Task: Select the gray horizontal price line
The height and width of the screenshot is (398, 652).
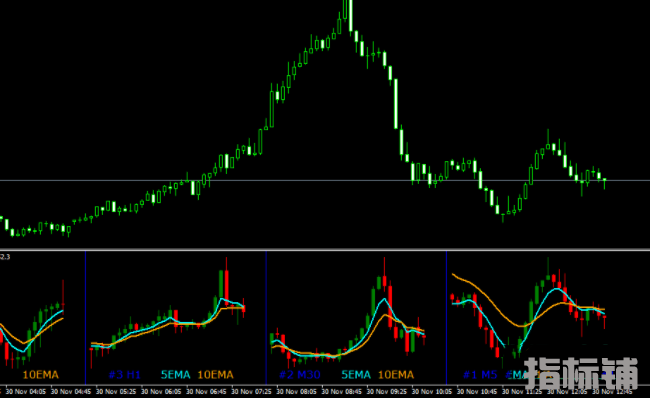Action: [x=325, y=180]
